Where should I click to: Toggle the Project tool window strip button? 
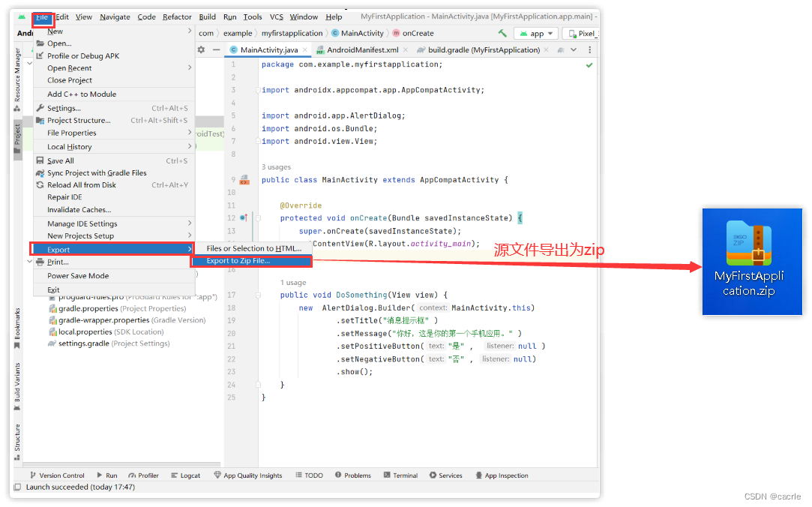pyautogui.click(x=17, y=138)
